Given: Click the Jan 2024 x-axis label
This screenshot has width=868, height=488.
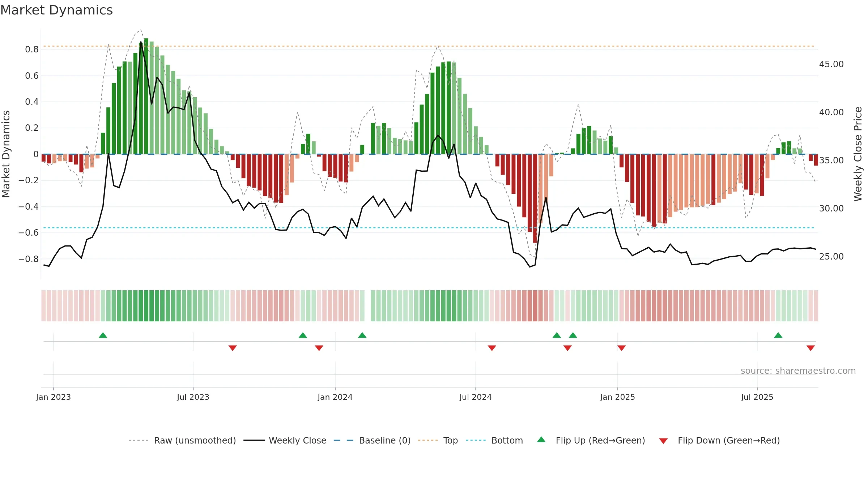Looking at the screenshot, I should click(335, 397).
